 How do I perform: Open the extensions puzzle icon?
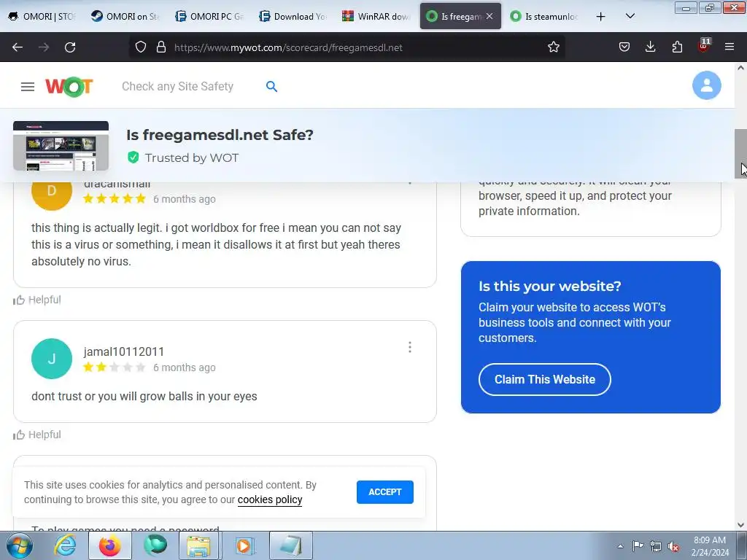pos(677,47)
